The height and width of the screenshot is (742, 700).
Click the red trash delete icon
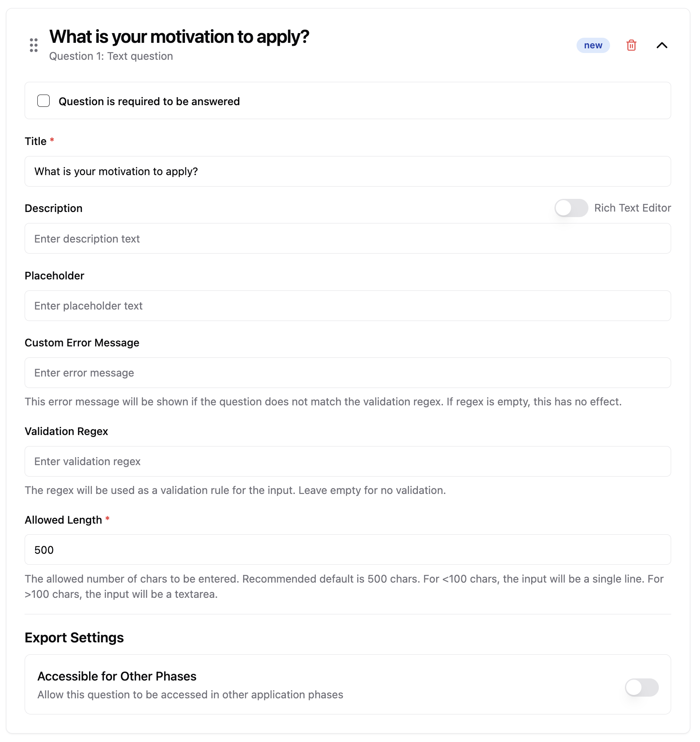click(x=631, y=45)
